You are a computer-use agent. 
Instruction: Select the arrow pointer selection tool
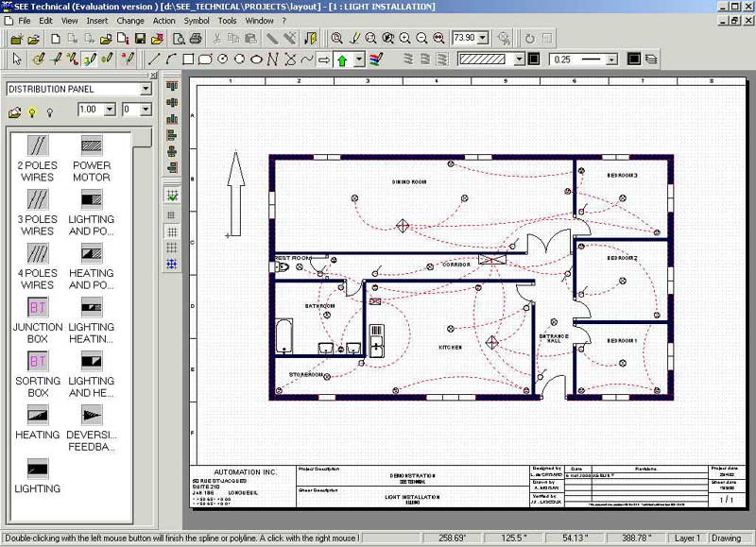pos(17,59)
